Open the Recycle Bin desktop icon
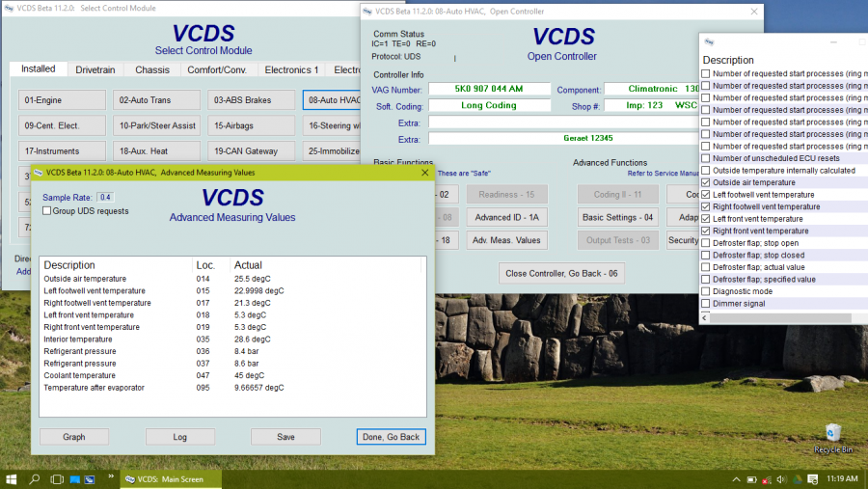The height and width of the screenshot is (489, 868). click(832, 439)
